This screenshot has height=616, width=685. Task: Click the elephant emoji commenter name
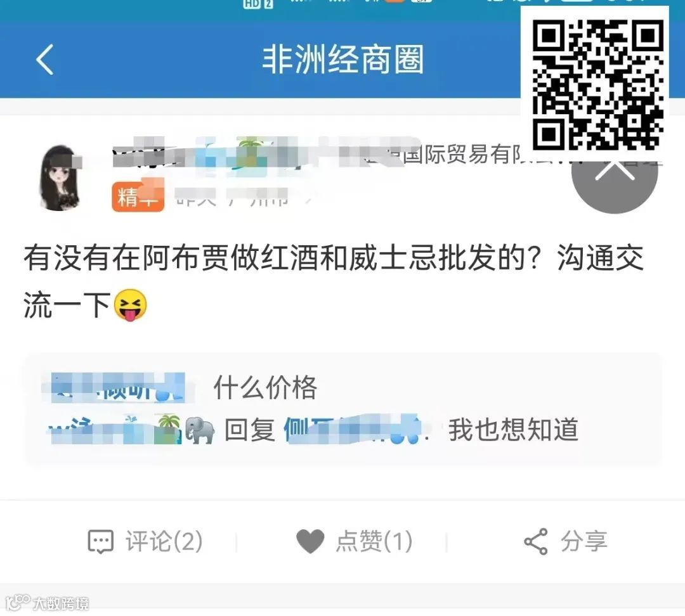point(131,430)
